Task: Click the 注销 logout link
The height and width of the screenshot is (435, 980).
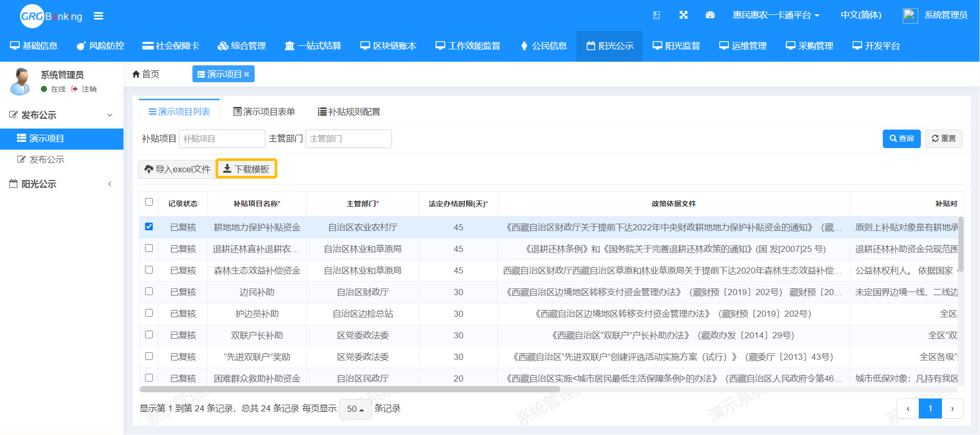Action: [84, 89]
